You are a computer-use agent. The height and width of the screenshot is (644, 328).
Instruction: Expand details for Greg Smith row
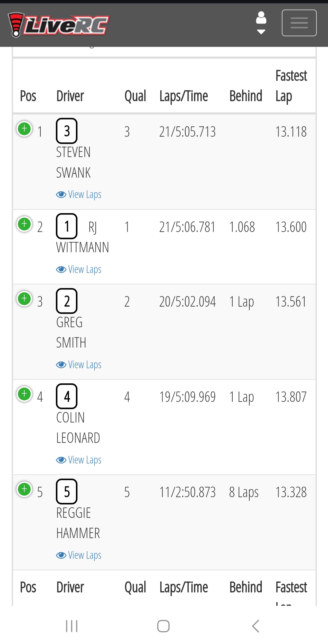25,299
